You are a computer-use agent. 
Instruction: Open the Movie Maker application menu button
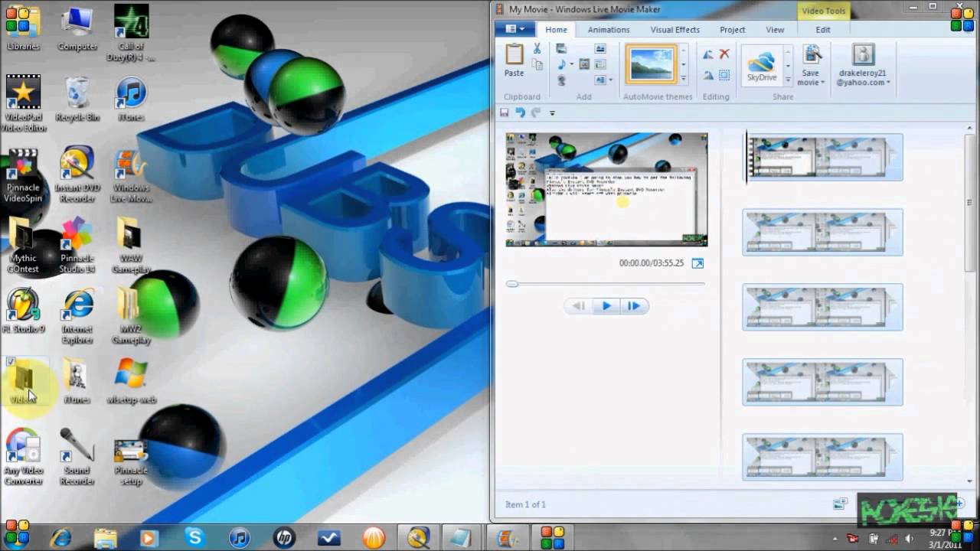[x=514, y=29]
